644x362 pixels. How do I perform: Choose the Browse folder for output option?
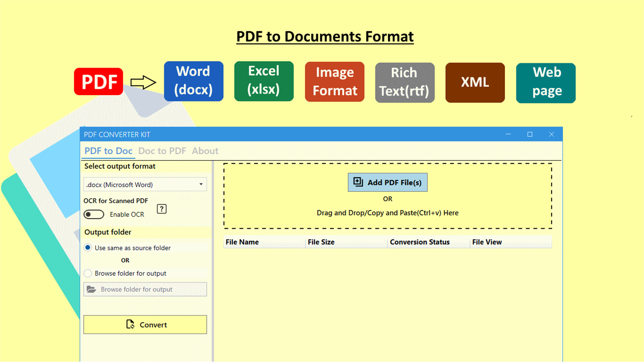(x=87, y=273)
